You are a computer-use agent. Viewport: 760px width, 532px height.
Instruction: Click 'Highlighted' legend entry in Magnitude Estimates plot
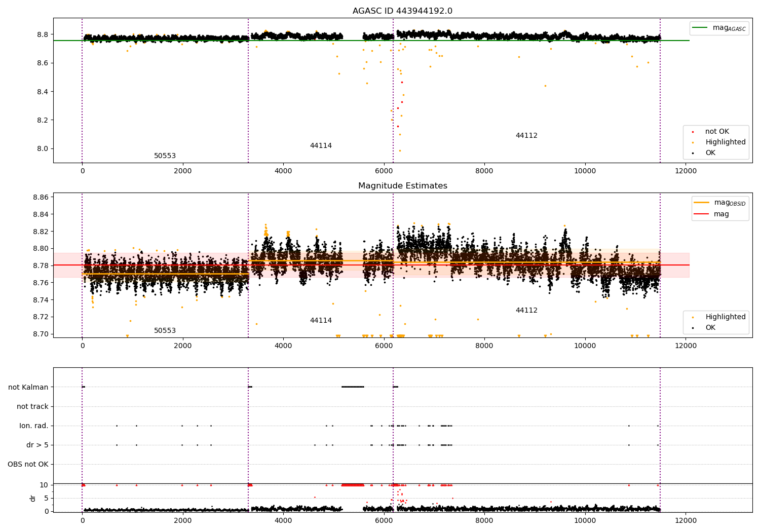point(726,317)
